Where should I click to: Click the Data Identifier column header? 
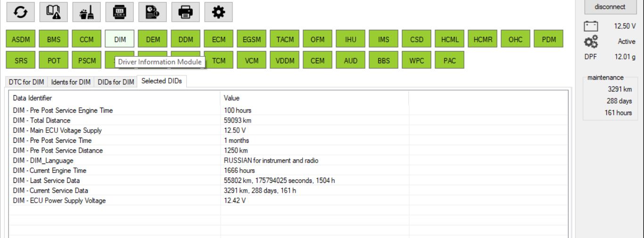(x=33, y=98)
